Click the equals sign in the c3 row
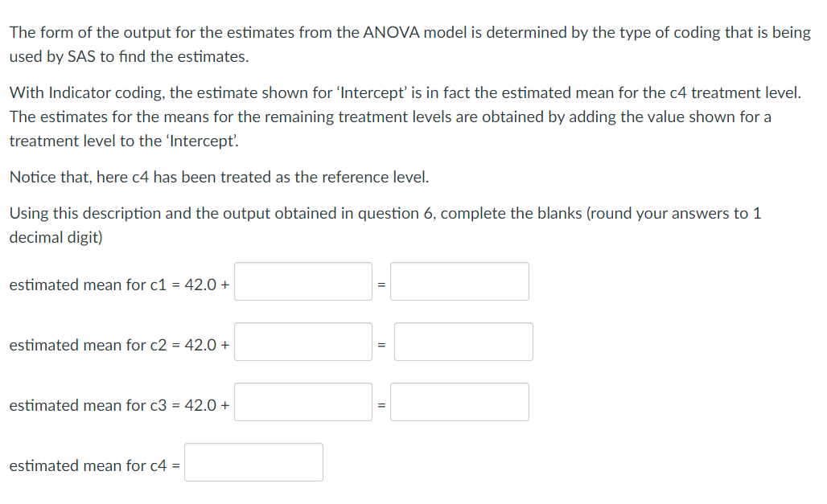 click(x=381, y=405)
